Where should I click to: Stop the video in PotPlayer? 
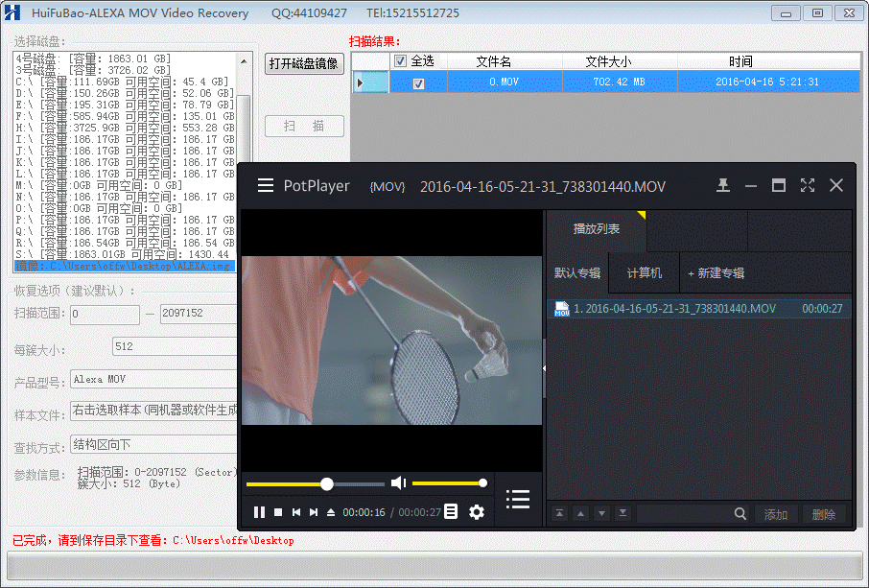(x=278, y=512)
